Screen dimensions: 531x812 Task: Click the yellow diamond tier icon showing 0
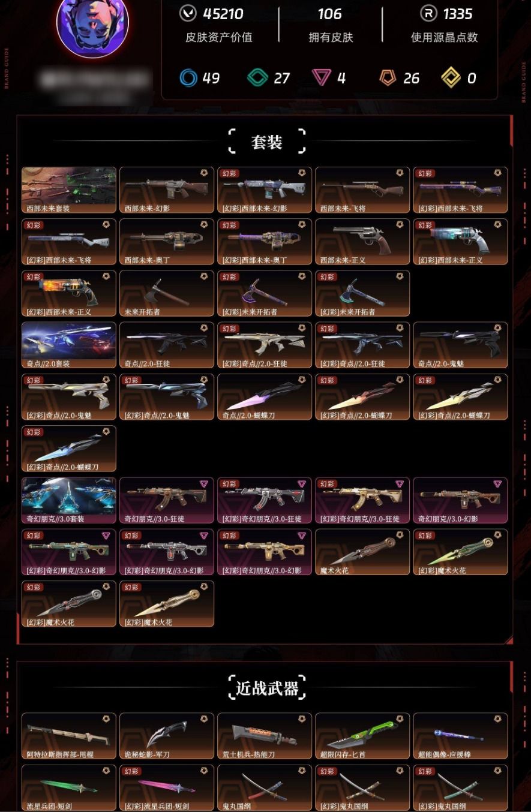tap(451, 77)
